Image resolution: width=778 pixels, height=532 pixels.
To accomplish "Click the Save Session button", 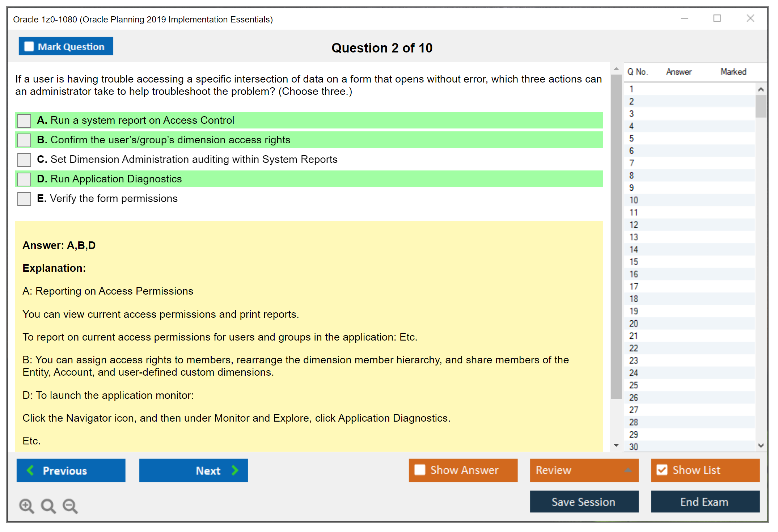I will point(584,502).
